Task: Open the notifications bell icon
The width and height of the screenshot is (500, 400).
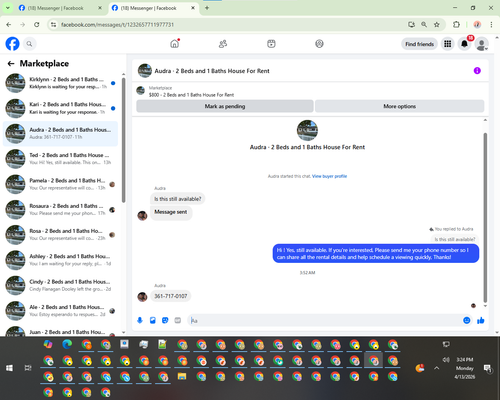Action: click(464, 44)
